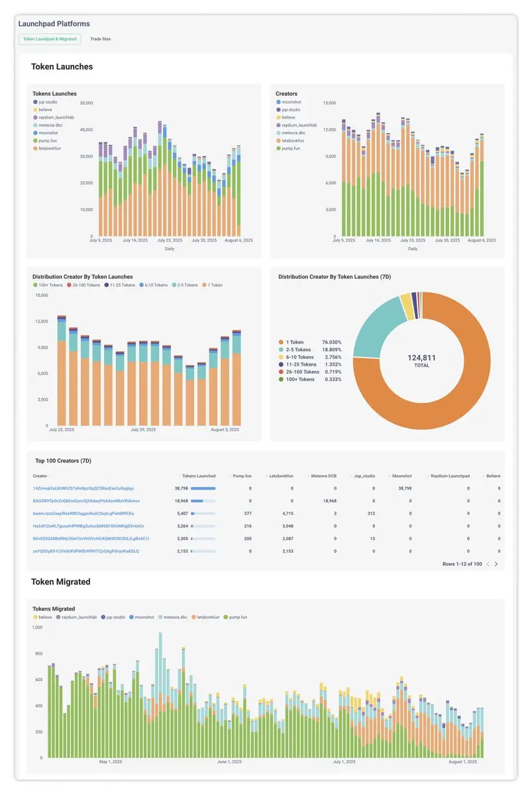Viewport: 532px width, 795px height.
Task: Click the moonshot legend marker in Tokens Migrated
Action: point(131,617)
